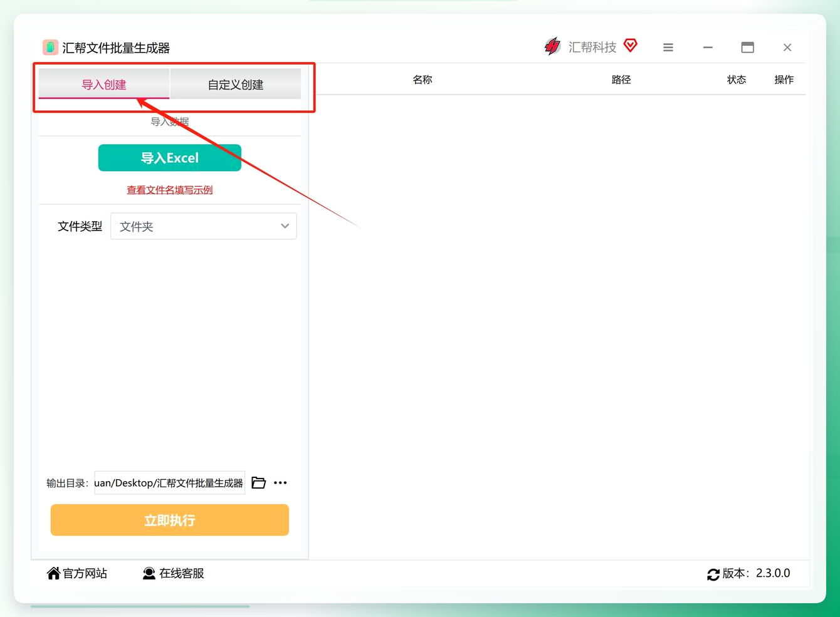Click the 立即执行 button
Screen dimensions: 840x617
pyautogui.click(x=170, y=520)
